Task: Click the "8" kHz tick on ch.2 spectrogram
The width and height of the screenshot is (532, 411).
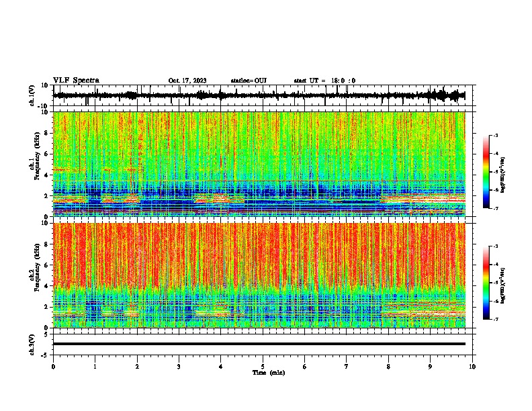Action: click(47, 244)
